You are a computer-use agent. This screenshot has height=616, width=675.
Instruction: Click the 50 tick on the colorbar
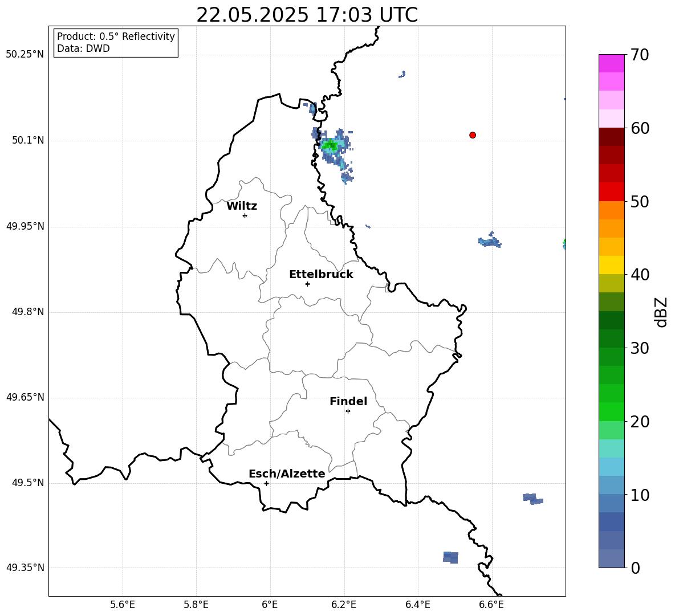pyautogui.click(x=640, y=202)
